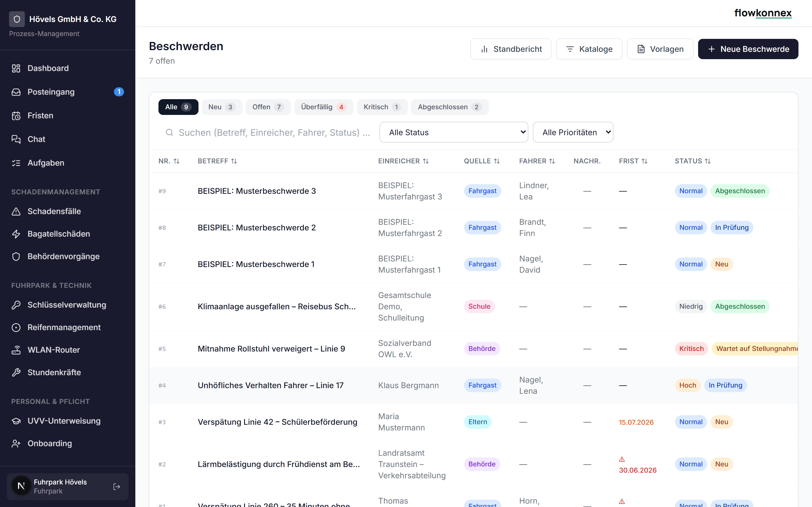
Task: Toggle sorting on the STATUS column header
Action: (x=692, y=161)
